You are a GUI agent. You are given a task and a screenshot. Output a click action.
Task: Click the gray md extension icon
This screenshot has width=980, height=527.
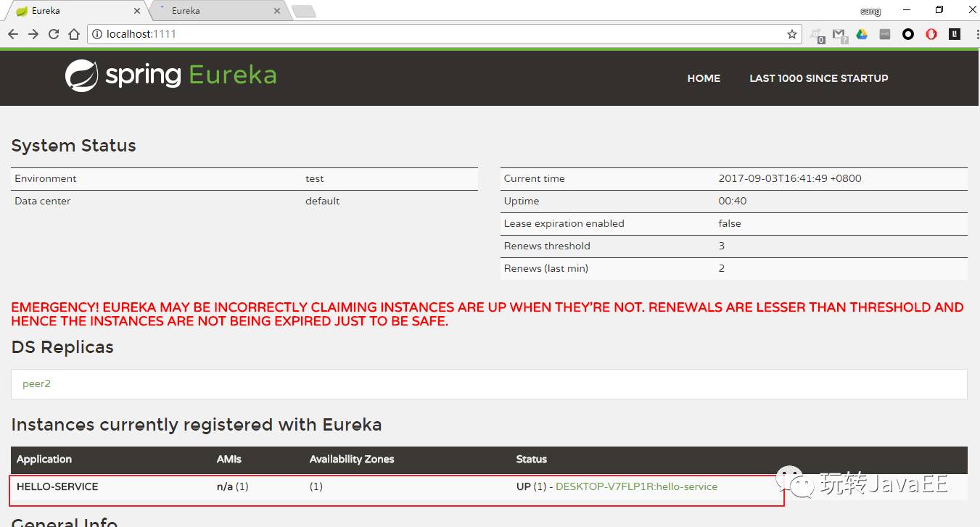[885, 34]
